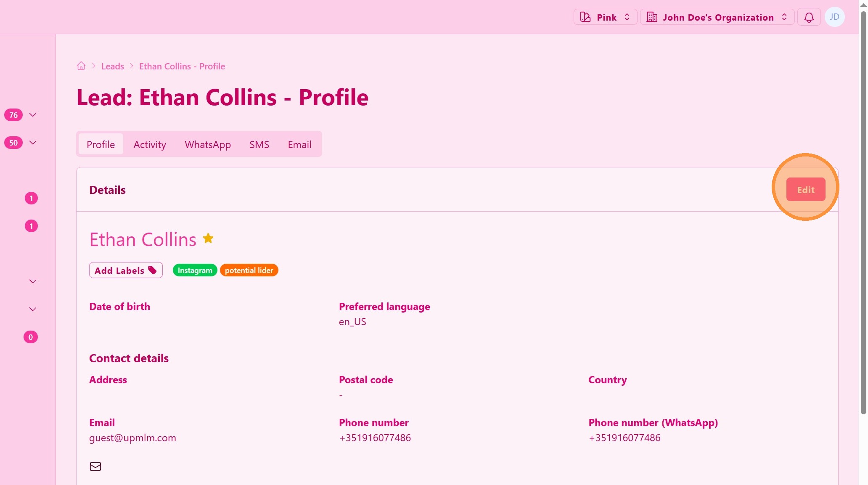Screen dimensions: 868x485
Task: Click the pink 76 sidebar badge
Action: pos(13,115)
